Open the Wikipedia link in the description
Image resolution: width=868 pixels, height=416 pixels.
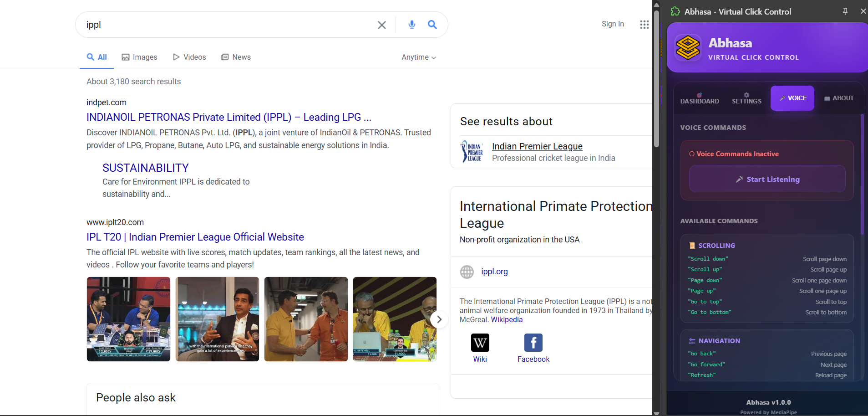click(507, 319)
